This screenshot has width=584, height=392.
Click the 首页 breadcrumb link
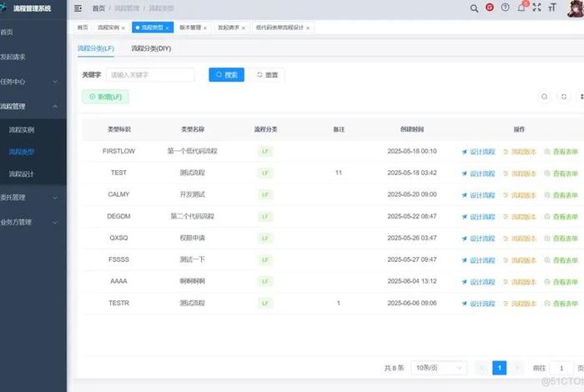pos(98,8)
